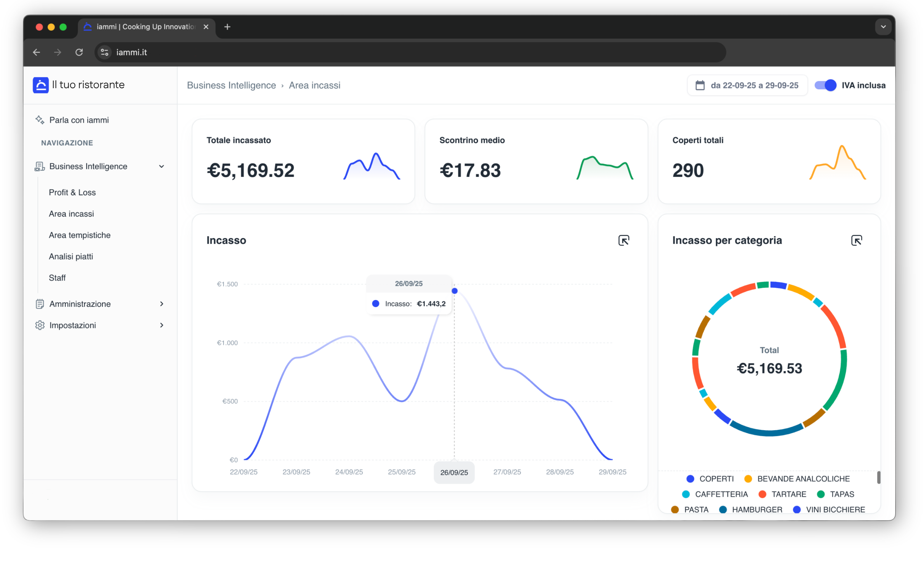Toggle the IVA inclusa switch

click(825, 86)
